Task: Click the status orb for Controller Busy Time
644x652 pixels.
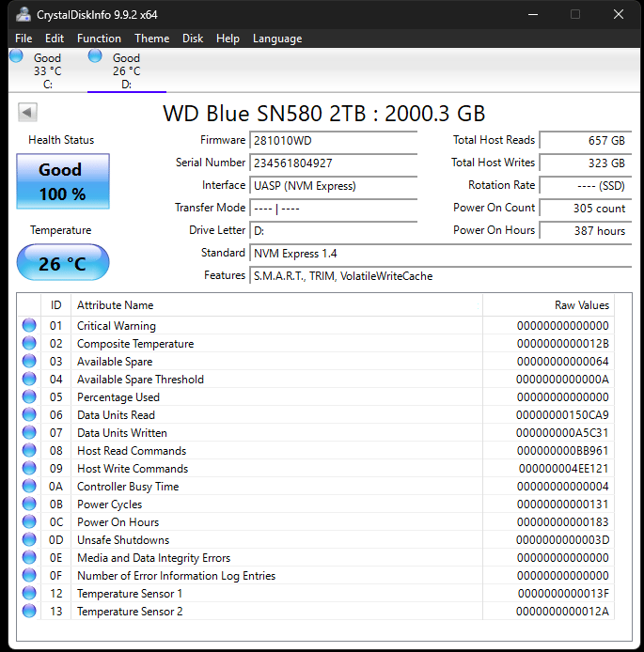Action: pos(29,486)
